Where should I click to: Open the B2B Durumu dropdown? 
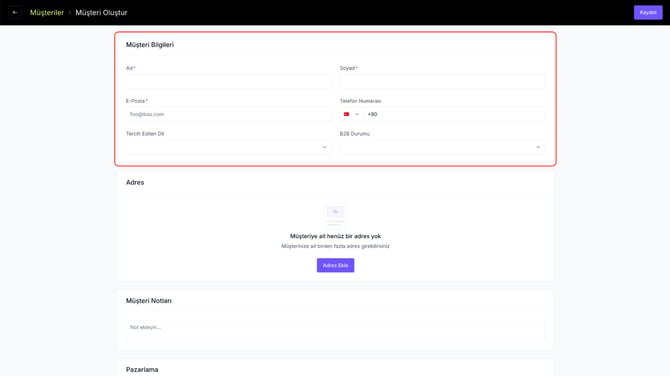coord(442,147)
